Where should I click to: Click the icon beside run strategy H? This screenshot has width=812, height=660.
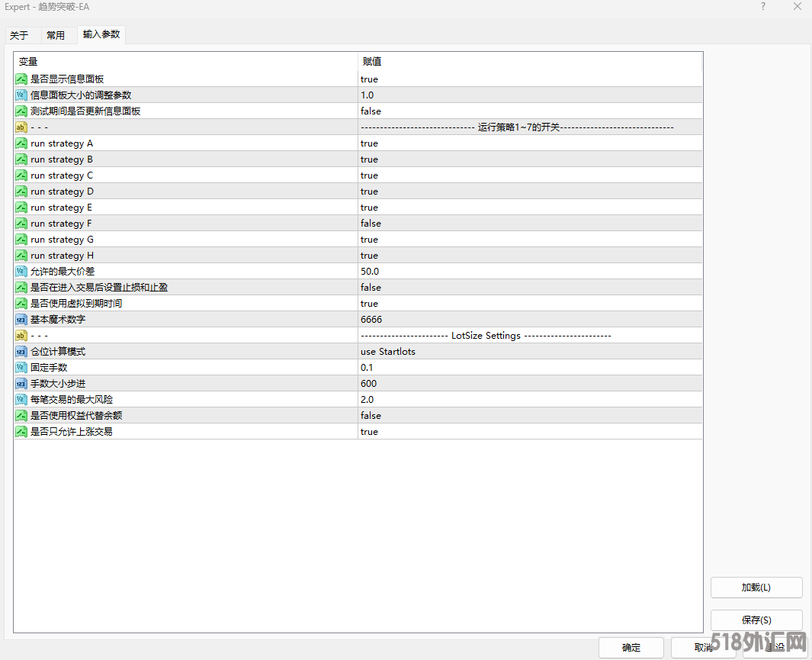click(x=21, y=256)
